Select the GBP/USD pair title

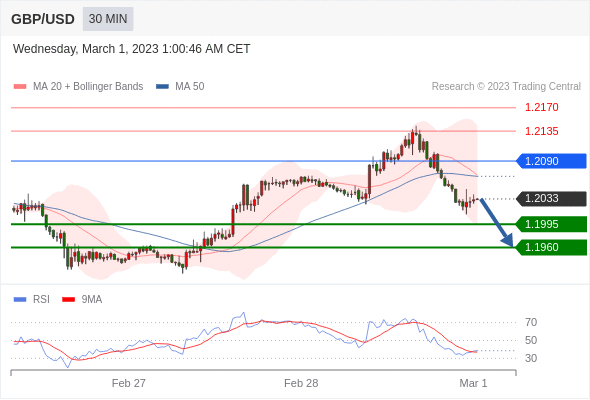pos(43,19)
